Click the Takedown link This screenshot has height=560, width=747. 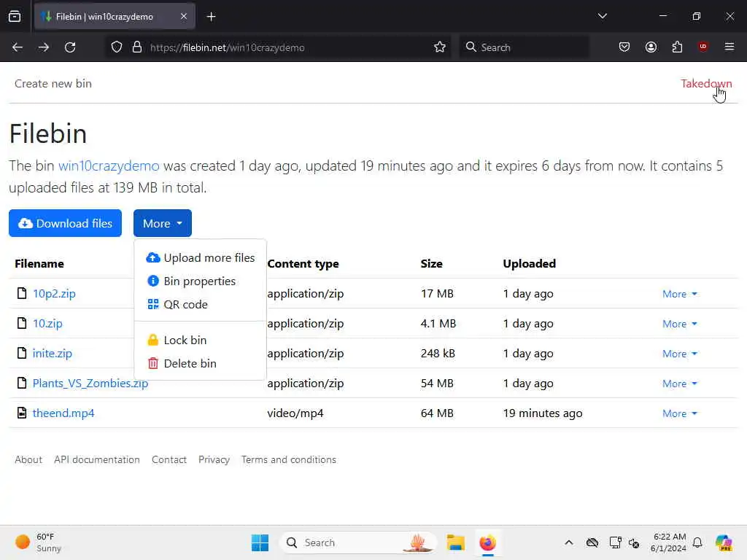(706, 83)
